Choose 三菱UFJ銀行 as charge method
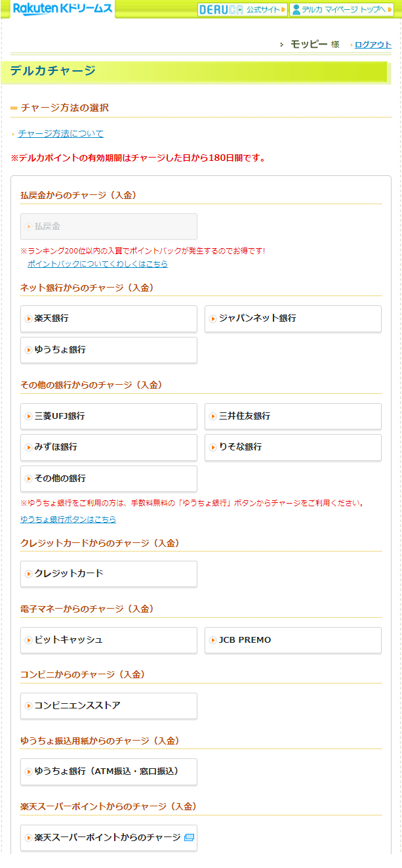The width and height of the screenshot is (402, 868). click(x=109, y=416)
